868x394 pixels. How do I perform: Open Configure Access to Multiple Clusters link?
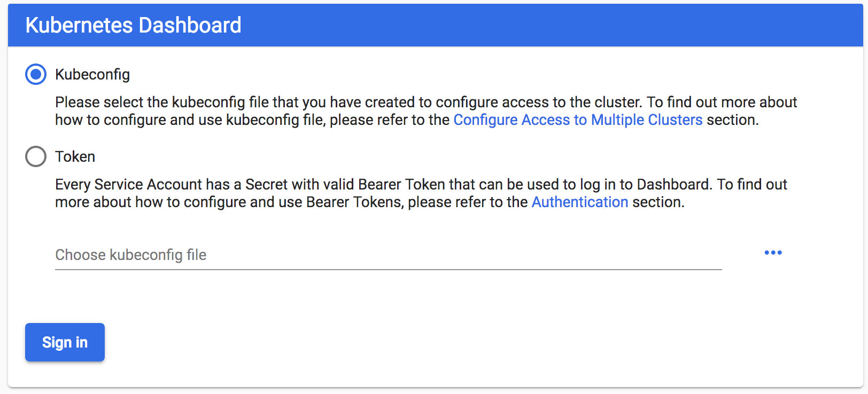click(578, 120)
